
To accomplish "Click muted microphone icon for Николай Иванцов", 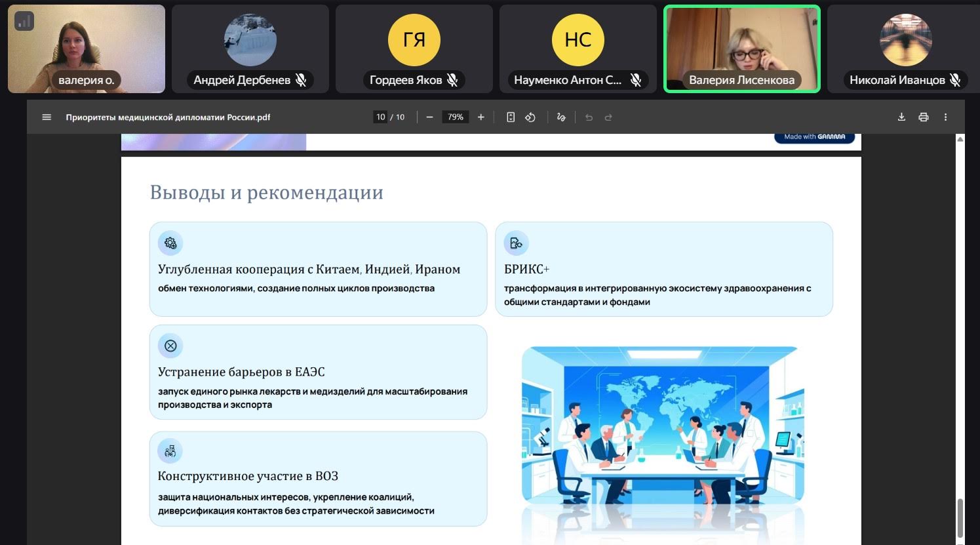I will point(955,80).
